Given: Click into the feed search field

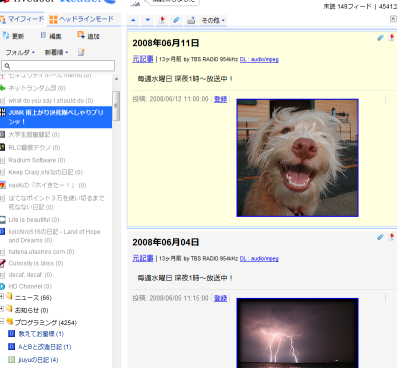Looking at the screenshot, I should tap(58, 66).
